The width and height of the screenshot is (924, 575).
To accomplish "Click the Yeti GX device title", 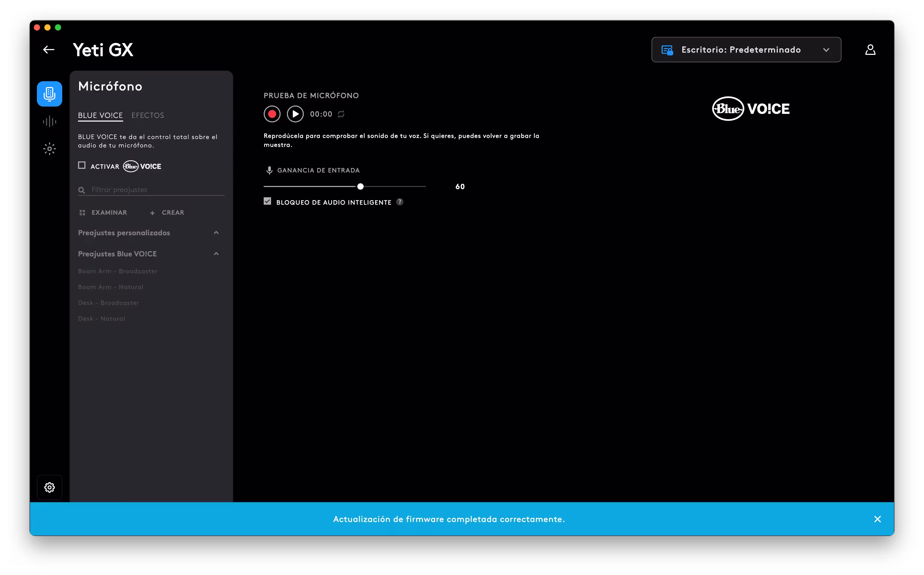I will click(103, 50).
